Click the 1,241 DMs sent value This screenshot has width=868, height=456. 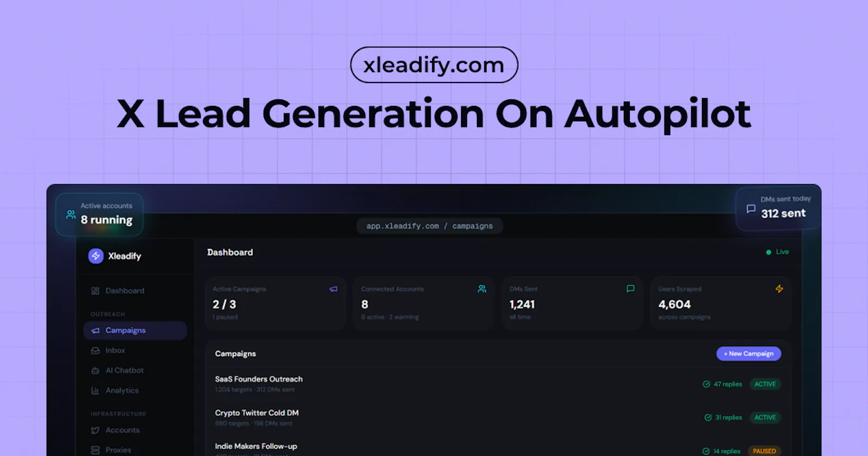click(522, 305)
